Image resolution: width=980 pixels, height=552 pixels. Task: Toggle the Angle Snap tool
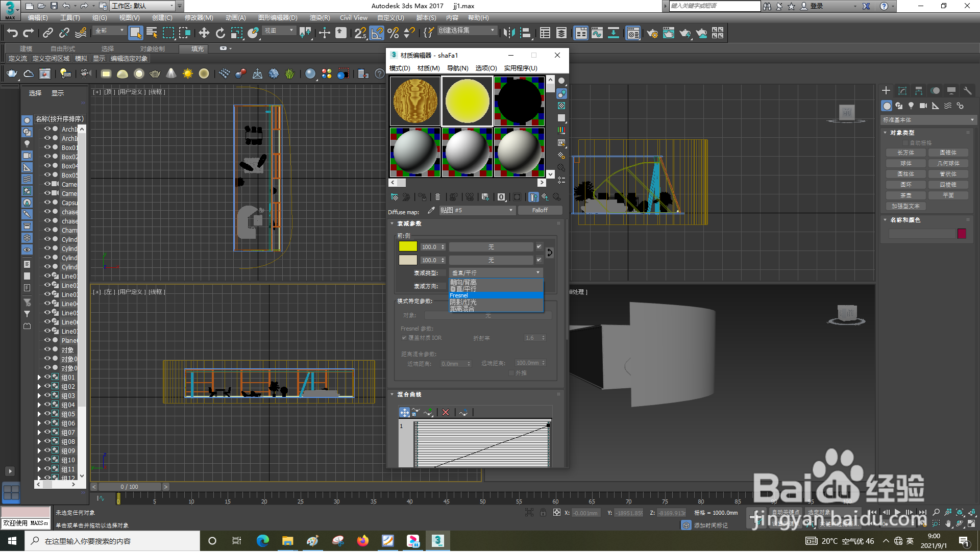[377, 33]
